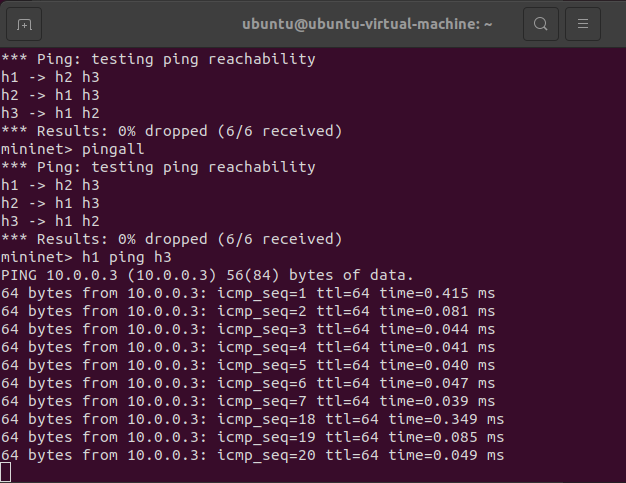Click the icmp_seq=1 ping reply line
626x483 pixels.
click(x=248, y=293)
